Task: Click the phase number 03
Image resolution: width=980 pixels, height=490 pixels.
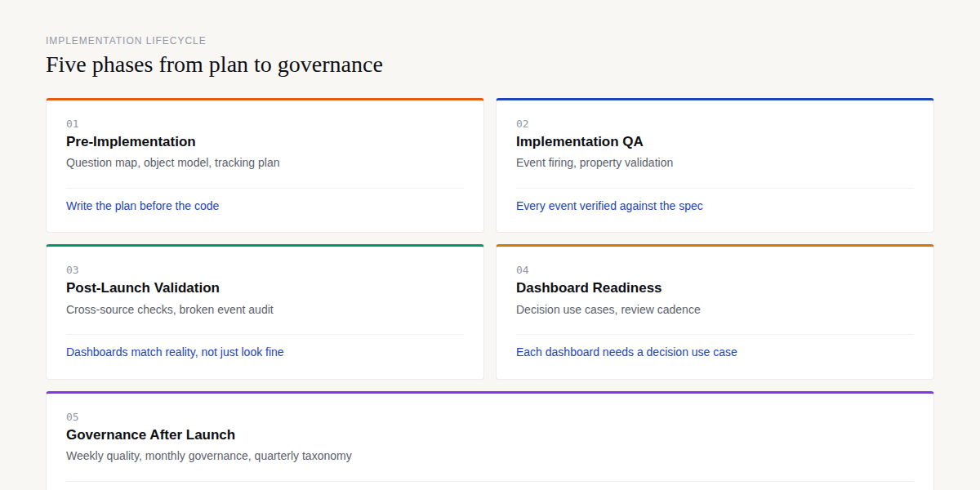Action: pyautogui.click(x=73, y=270)
